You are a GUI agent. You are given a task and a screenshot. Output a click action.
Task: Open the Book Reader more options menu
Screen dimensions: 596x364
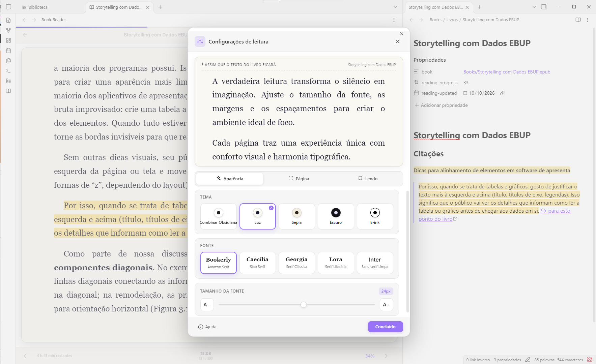pos(394,20)
